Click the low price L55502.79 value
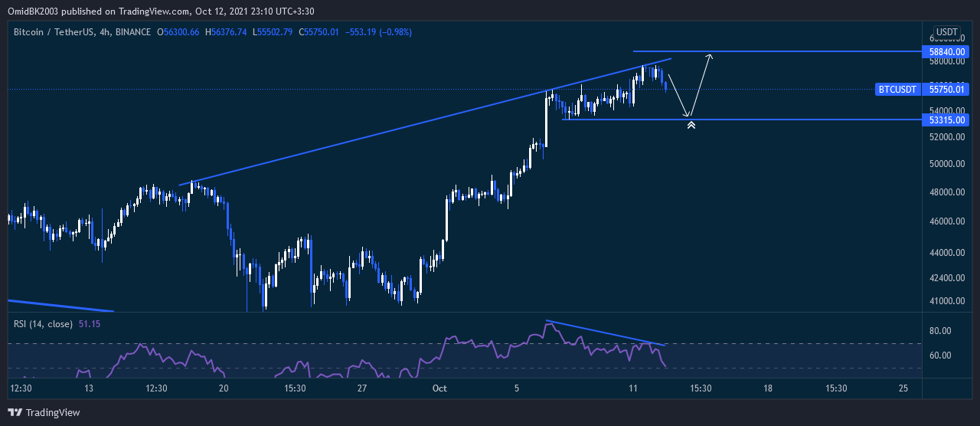 click(273, 31)
